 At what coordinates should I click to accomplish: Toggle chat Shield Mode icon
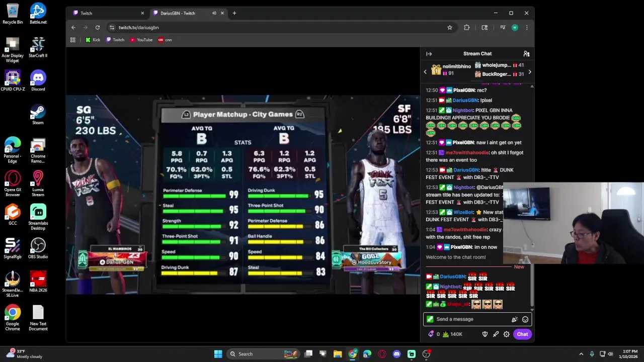pos(485,334)
